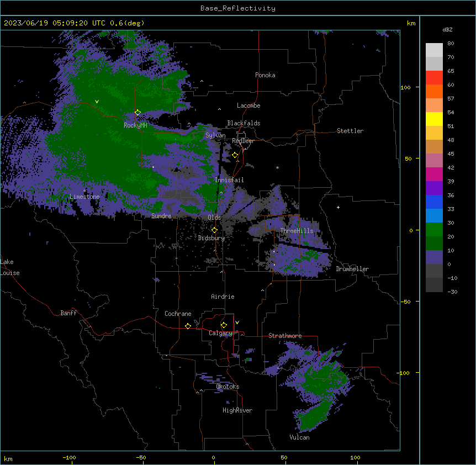Click the purple echo patch under ThreeHills
Screen dimensions: 476x465
pos(299,261)
